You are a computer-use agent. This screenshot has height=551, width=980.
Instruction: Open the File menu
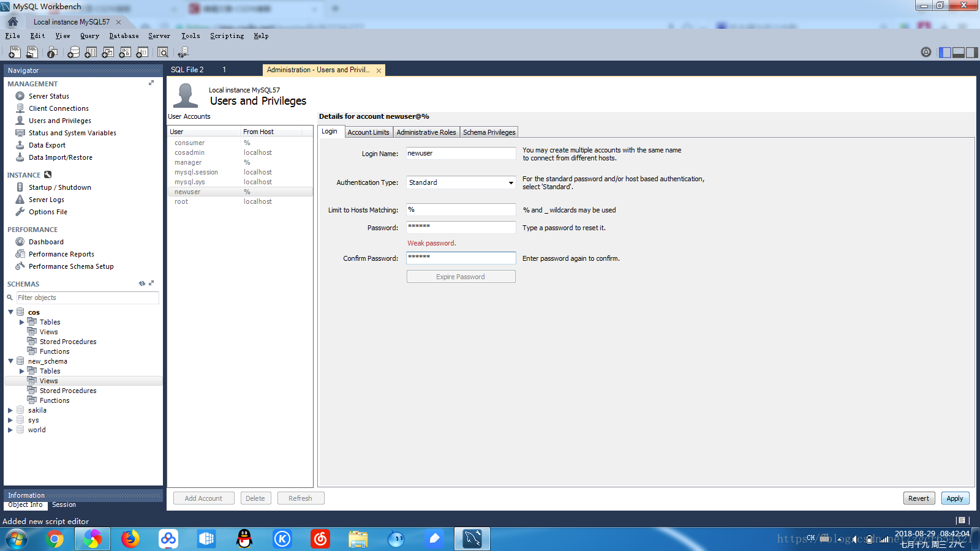coord(13,36)
